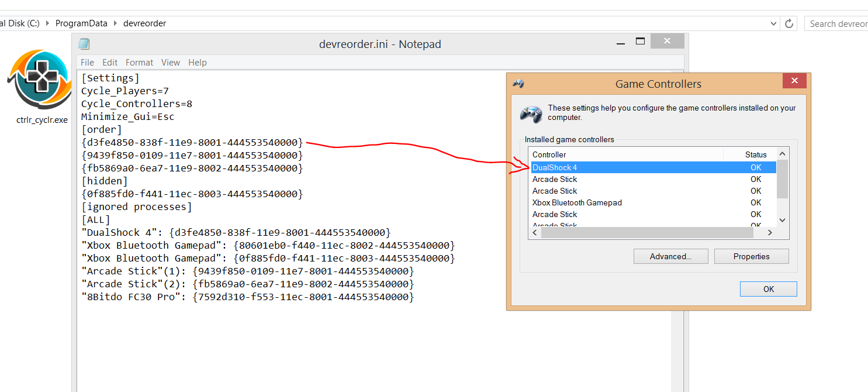The image size is (868, 392).
Task: Minimize the Notepad window
Action: pos(620,43)
